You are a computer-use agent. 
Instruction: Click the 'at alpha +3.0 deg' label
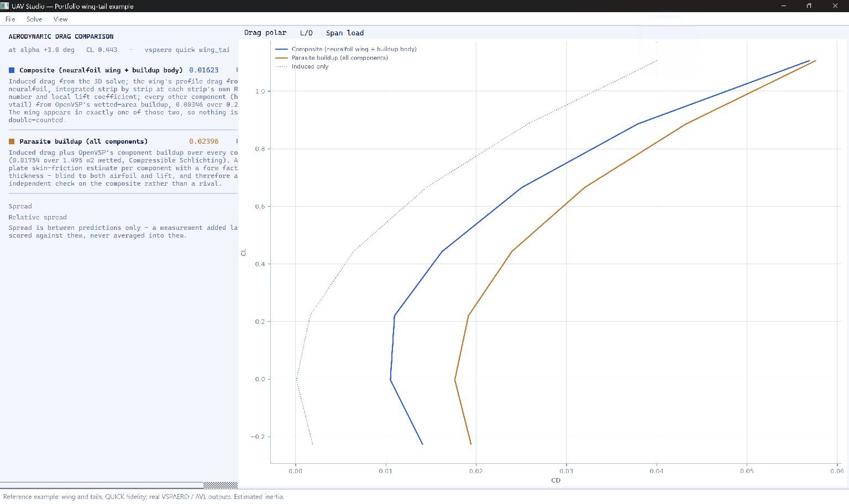click(41, 50)
